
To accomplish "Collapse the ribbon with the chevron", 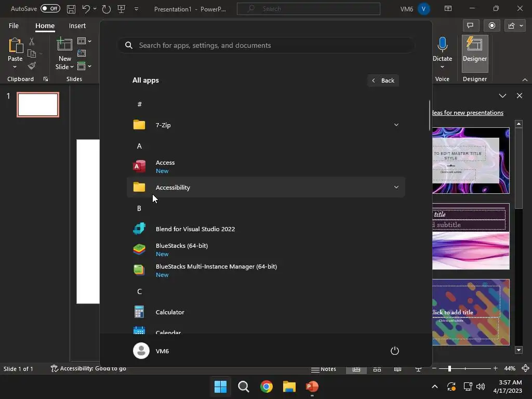I will tap(525, 79).
